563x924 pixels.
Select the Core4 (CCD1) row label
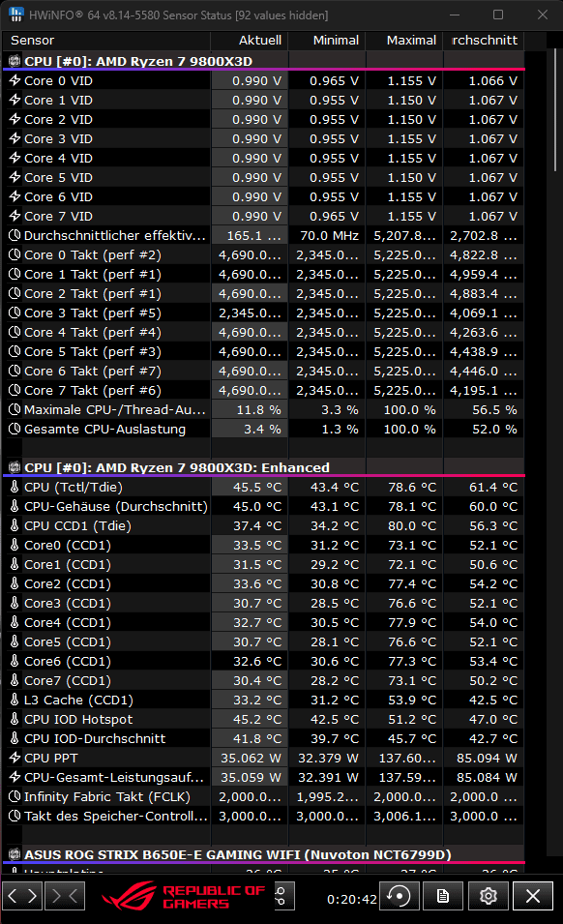68,622
